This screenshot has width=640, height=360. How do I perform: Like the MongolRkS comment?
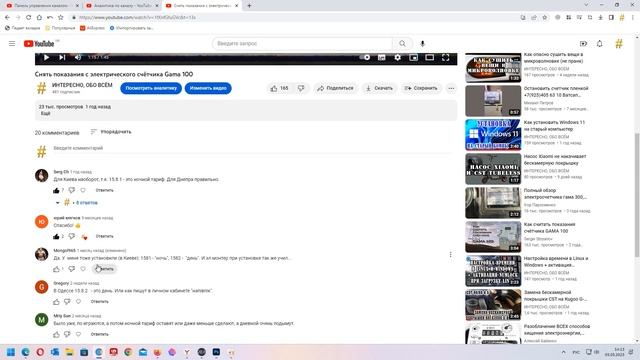56,269
